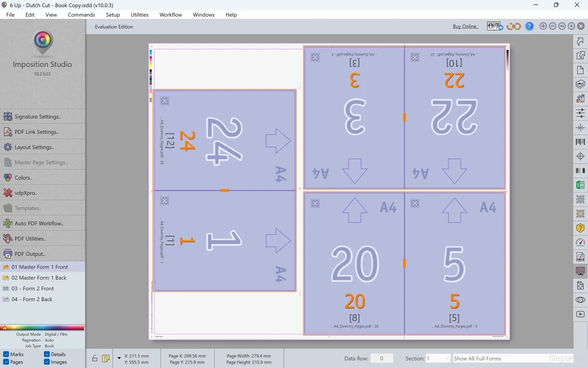The image size is (588, 368).
Task: Click the yellow sticky note icon
Action: click(106, 358)
